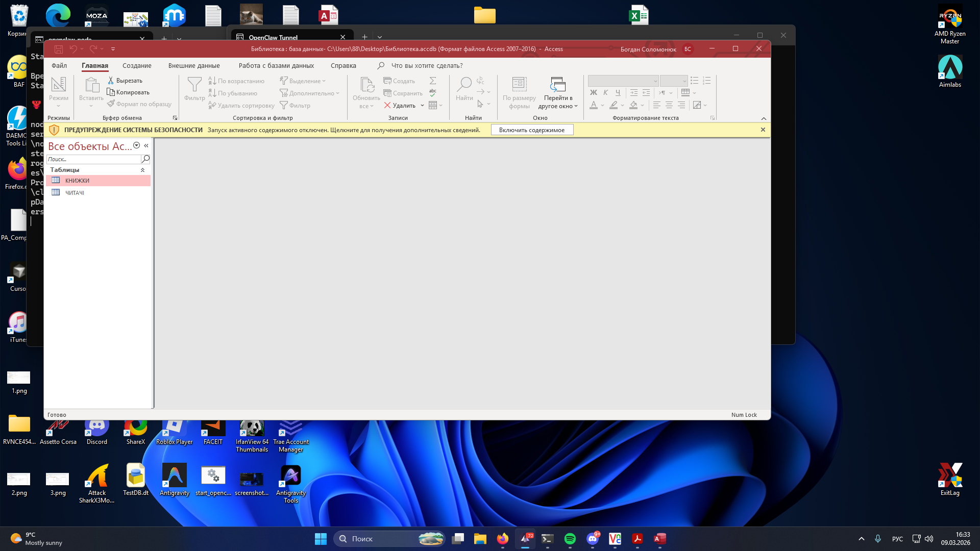The image size is (980, 551).
Task: Collapse the Таблицы group in navigation pane
Action: pyautogui.click(x=142, y=170)
